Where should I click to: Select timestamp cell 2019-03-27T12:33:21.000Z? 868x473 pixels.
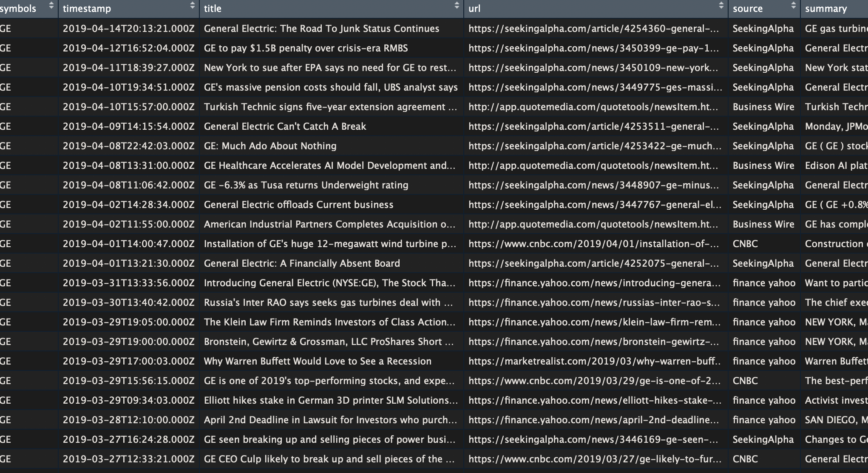tap(128, 459)
